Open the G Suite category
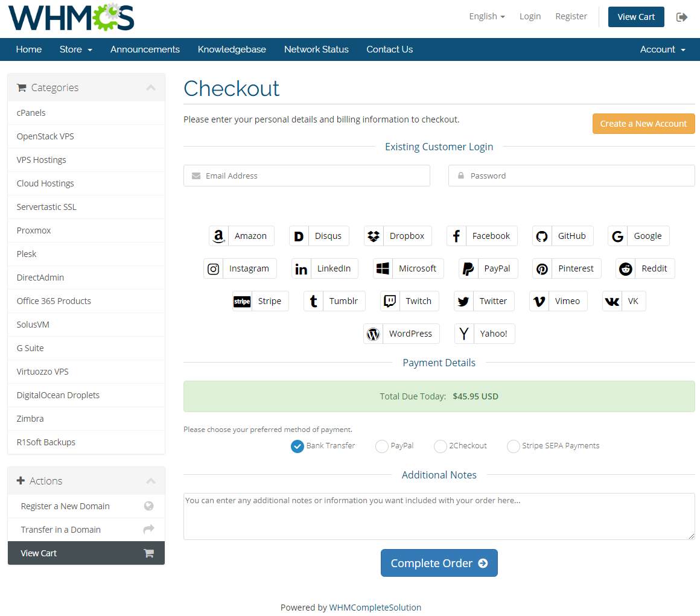This screenshot has height=616, width=700. coord(86,348)
